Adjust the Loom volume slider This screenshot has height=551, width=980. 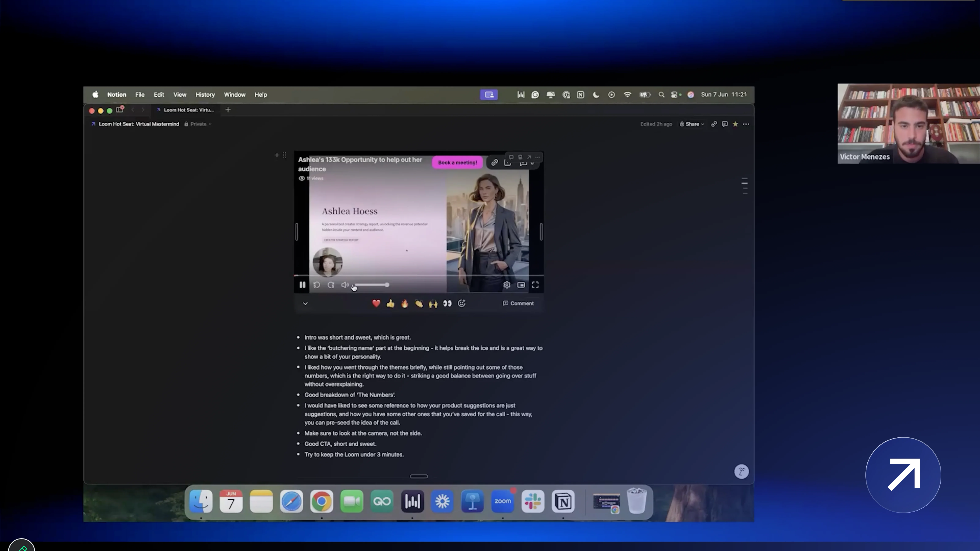click(x=372, y=285)
